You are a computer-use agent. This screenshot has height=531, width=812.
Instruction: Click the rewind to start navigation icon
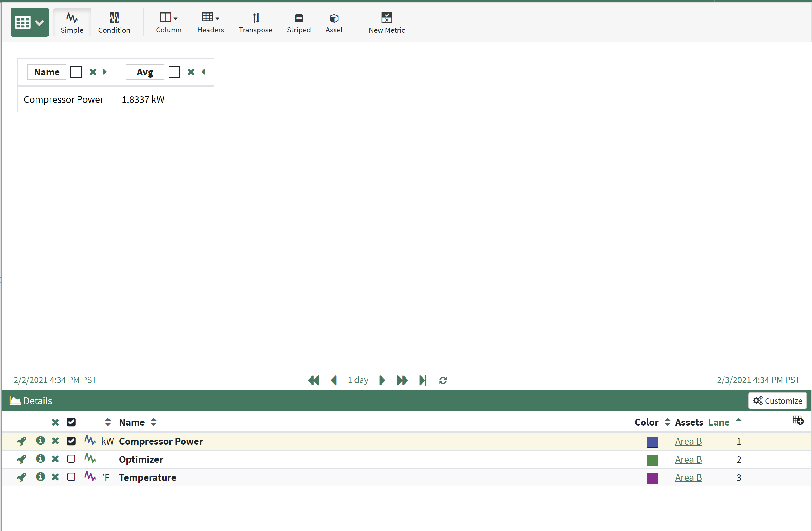[x=313, y=380]
